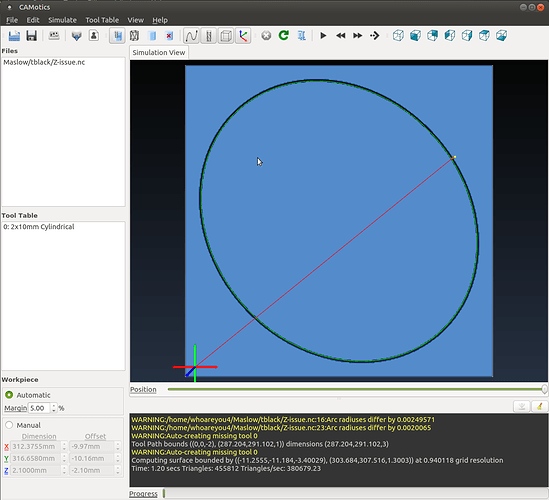The image size is (549, 500).
Task: Open the Simulate menu
Action: coord(62,20)
